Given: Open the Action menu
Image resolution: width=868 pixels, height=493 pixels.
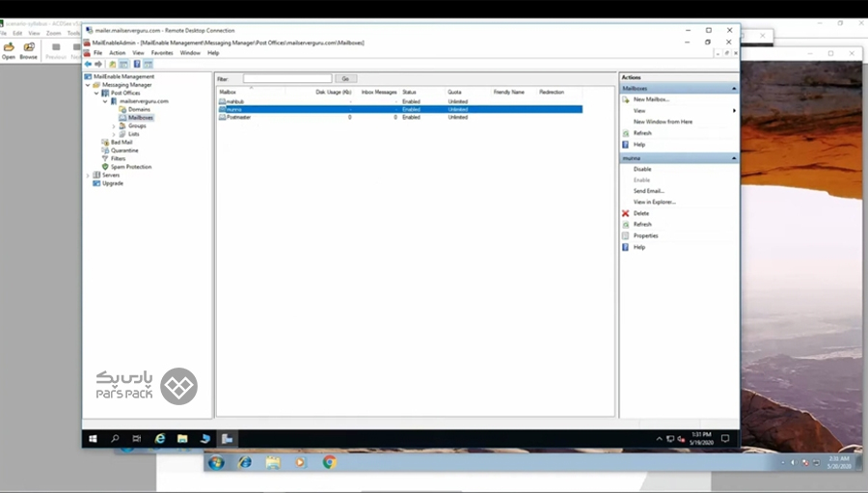Looking at the screenshot, I should pyautogui.click(x=118, y=53).
